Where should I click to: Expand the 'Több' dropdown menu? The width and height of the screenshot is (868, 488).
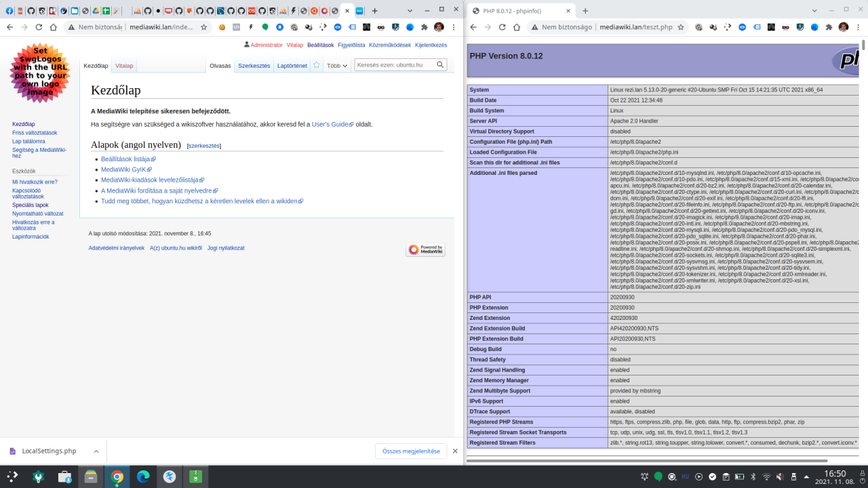337,66
